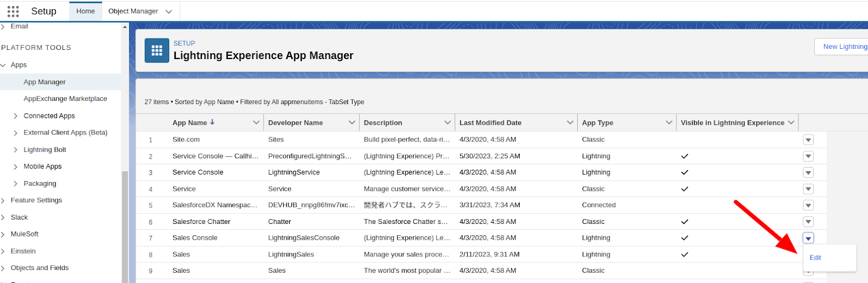Click the Setup title in header
This screenshot has height=283, width=868.
[44, 11]
